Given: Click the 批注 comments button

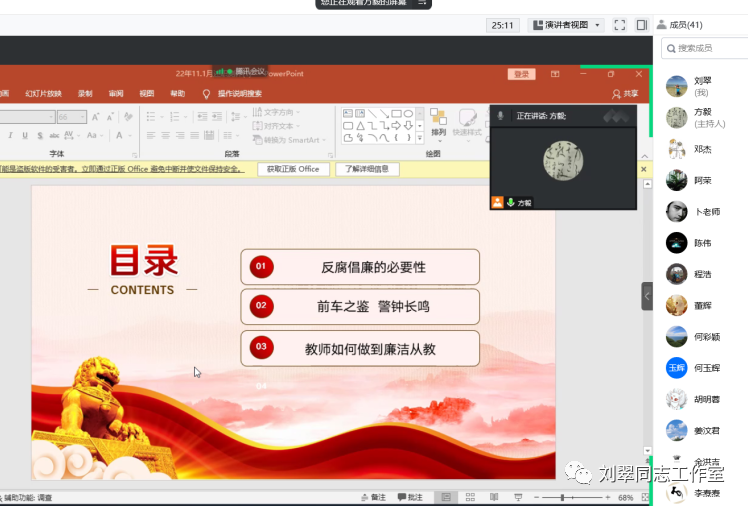Looking at the screenshot, I should (x=410, y=497).
